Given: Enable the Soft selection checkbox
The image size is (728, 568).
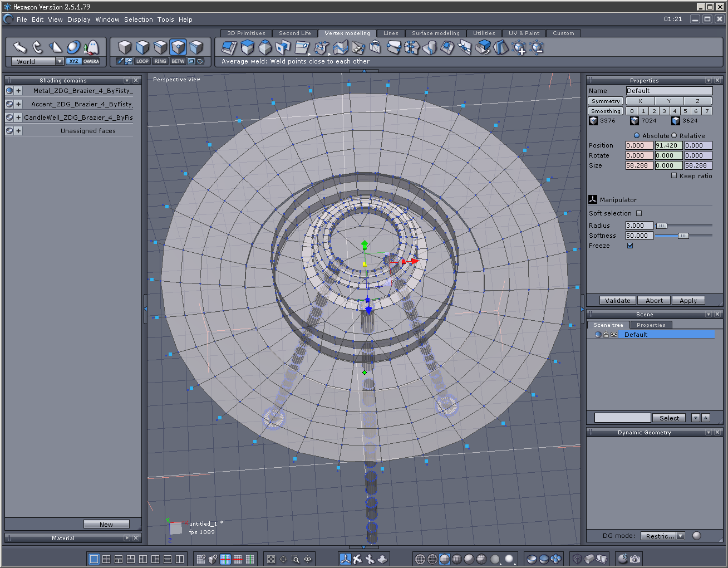Looking at the screenshot, I should point(639,213).
